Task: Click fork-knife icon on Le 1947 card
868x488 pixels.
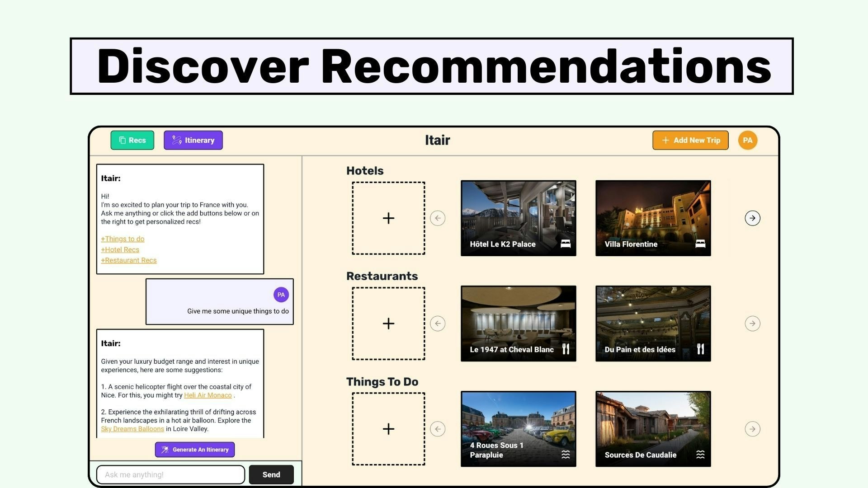Action: pos(566,349)
